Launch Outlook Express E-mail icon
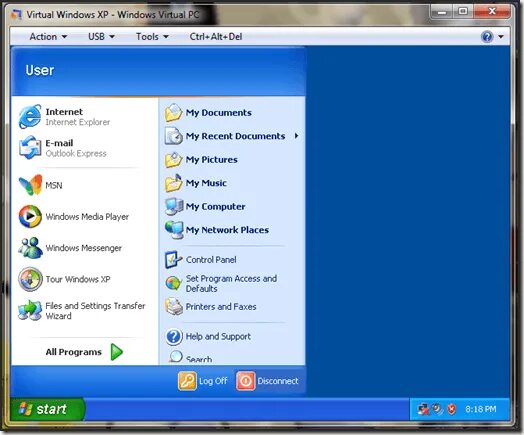 point(30,148)
